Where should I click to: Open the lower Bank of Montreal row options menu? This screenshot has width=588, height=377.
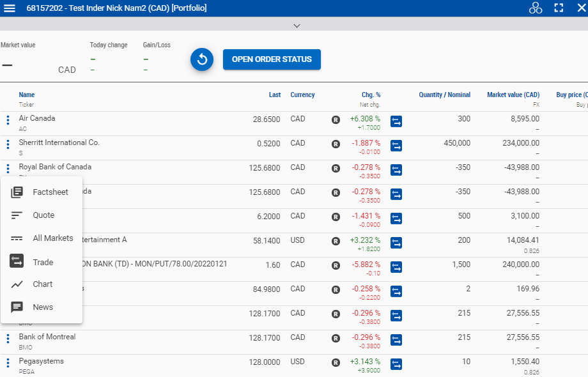(8, 339)
